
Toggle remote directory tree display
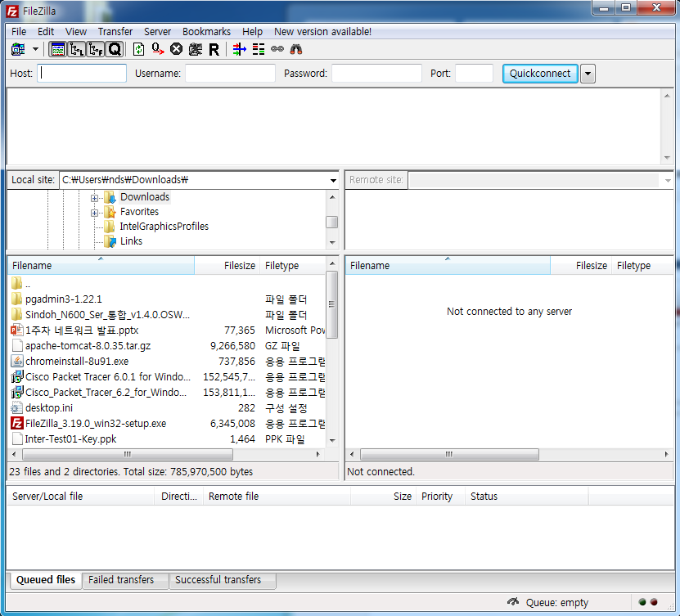click(x=96, y=49)
